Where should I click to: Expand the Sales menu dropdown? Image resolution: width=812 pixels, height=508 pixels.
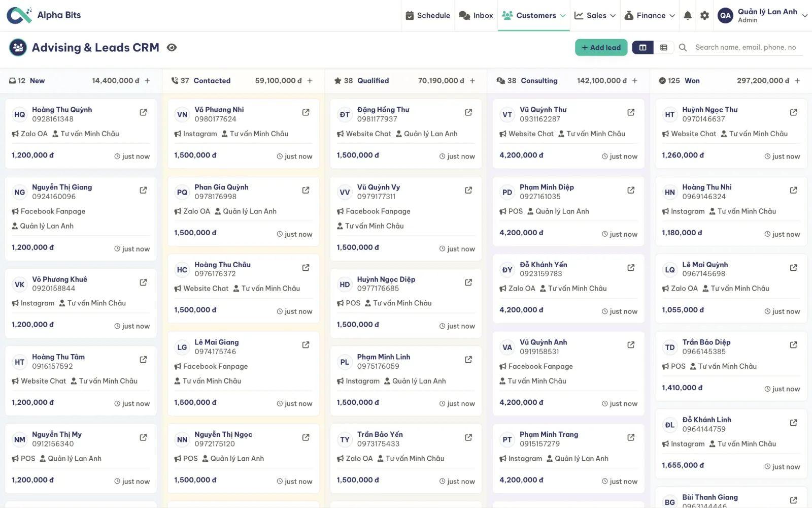click(x=595, y=15)
